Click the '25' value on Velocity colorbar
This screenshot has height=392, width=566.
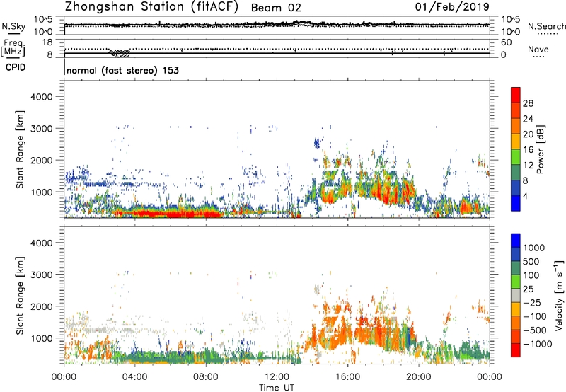point(528,289)
